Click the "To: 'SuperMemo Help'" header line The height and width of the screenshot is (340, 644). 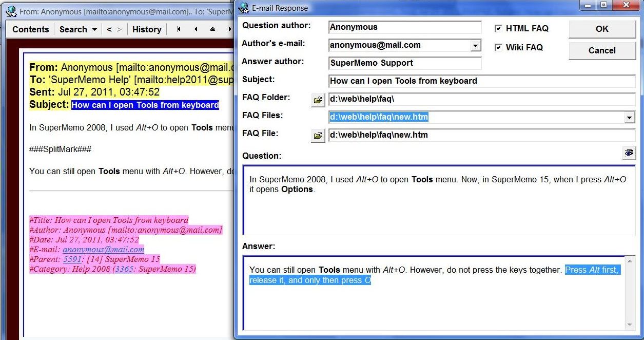point(132,80)
